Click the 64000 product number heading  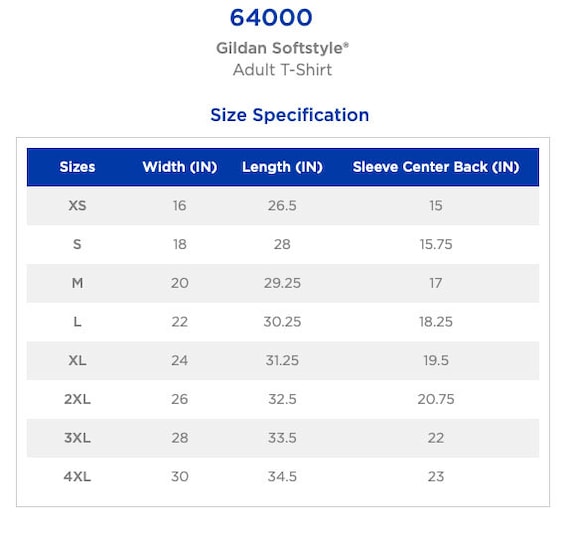click(x=271, y=17)
